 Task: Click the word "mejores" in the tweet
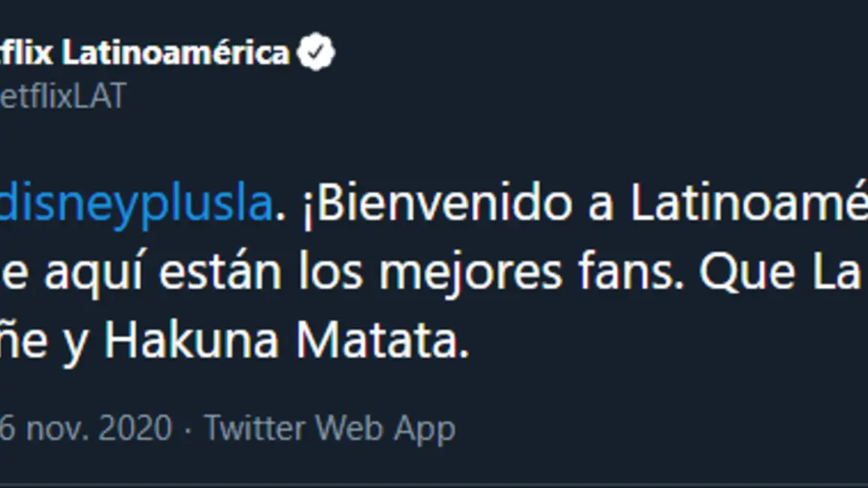pyautogui.click(x=470, y=273)
